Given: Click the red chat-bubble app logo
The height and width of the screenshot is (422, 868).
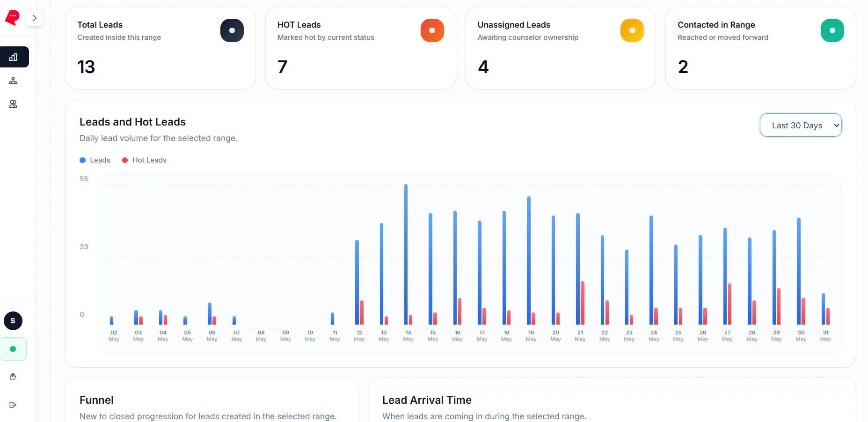Looking at the screenshot, I should (x=12, y=18).
